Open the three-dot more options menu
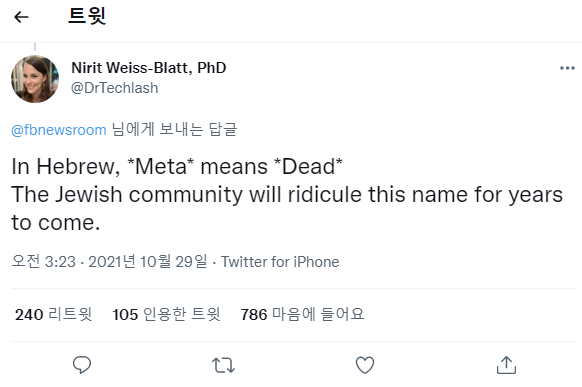Image resolution: width=582 pixels, height=387 pixels. (567, 68)
